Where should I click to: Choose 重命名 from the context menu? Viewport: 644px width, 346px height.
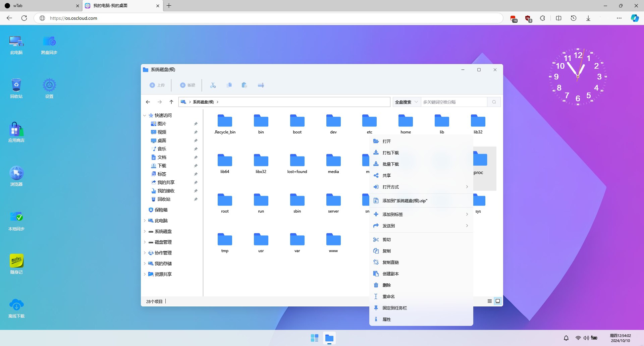421,296
